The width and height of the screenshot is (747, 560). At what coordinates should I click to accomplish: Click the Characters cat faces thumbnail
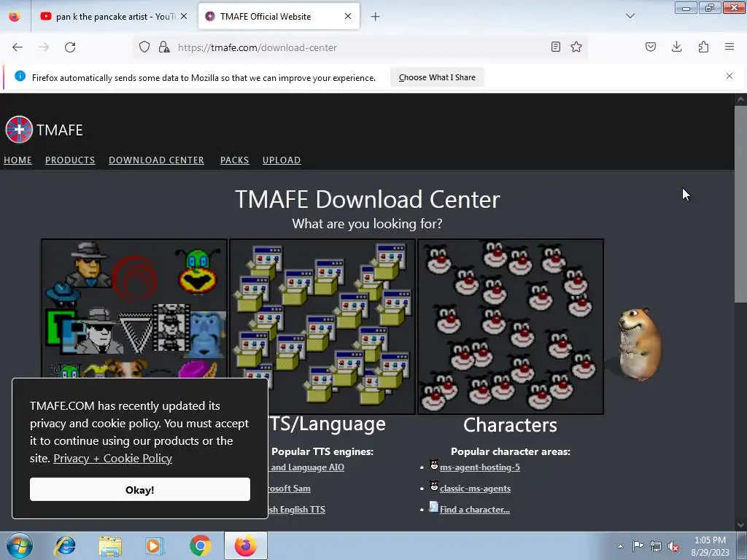tap(511, 327)
